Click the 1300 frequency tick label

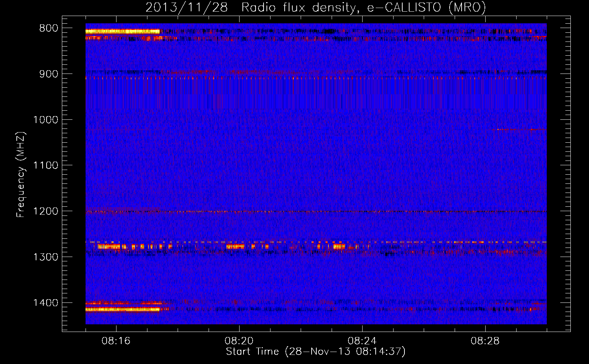coord(46,257)
